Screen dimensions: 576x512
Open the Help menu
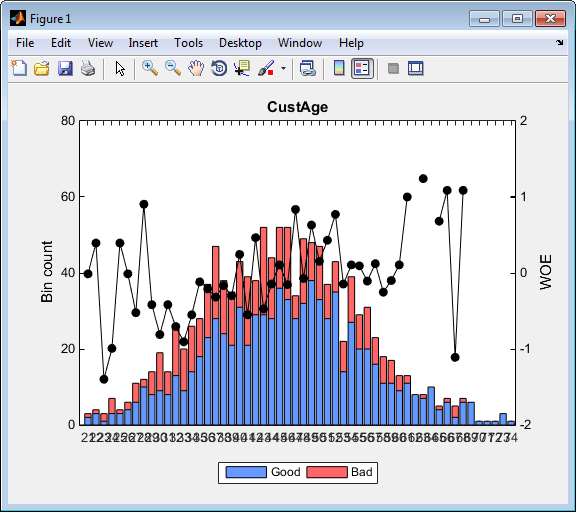coord(351,43)
